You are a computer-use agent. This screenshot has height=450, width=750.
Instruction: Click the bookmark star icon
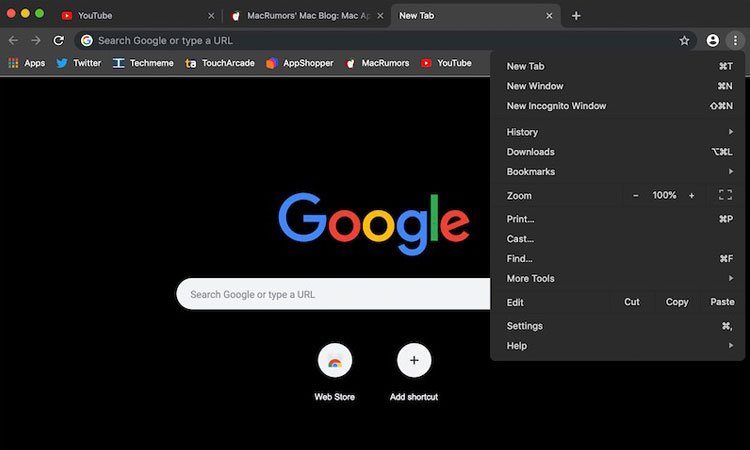(684, 41)
